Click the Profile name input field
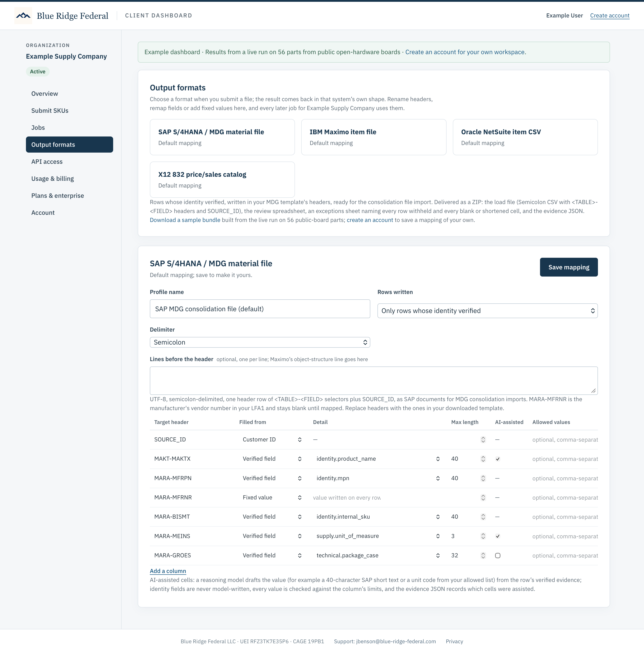The height and width of the screenshot is (656, 644). (x=260, y=309)
